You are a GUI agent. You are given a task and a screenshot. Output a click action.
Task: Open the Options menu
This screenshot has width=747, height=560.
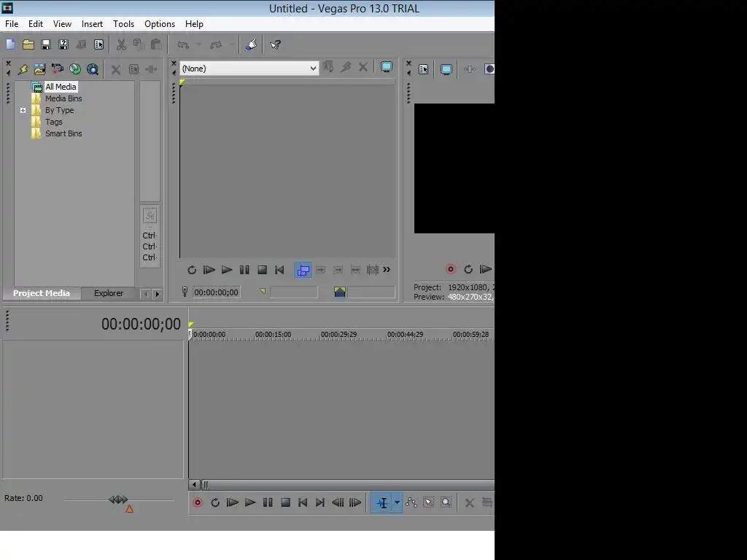click(x=160, y=24)
